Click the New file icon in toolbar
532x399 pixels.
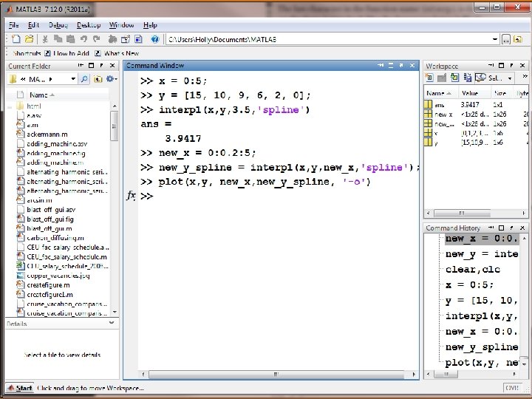[16, 38]
